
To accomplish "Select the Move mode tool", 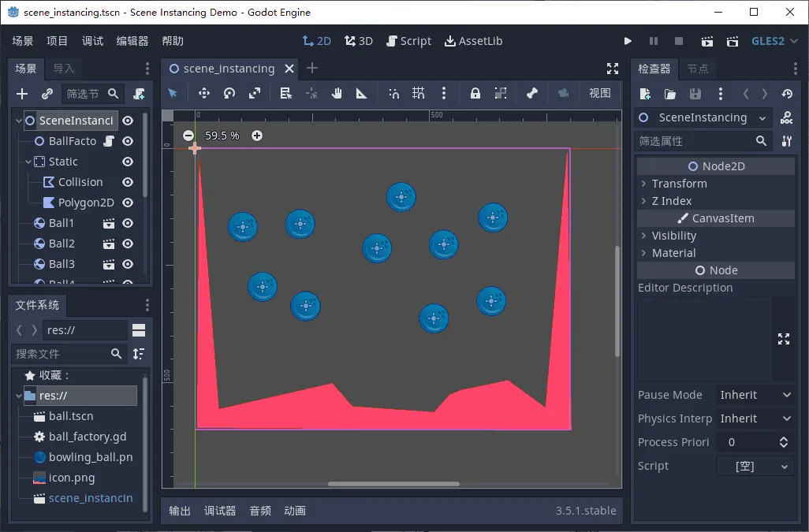I will coord(203,93).
